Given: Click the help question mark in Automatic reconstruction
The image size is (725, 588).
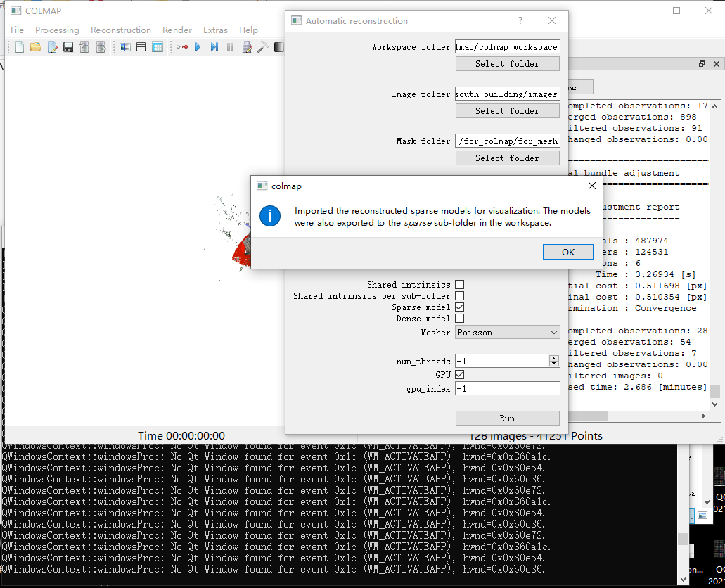Looking at the screenshot, I should tap(520, 20).
